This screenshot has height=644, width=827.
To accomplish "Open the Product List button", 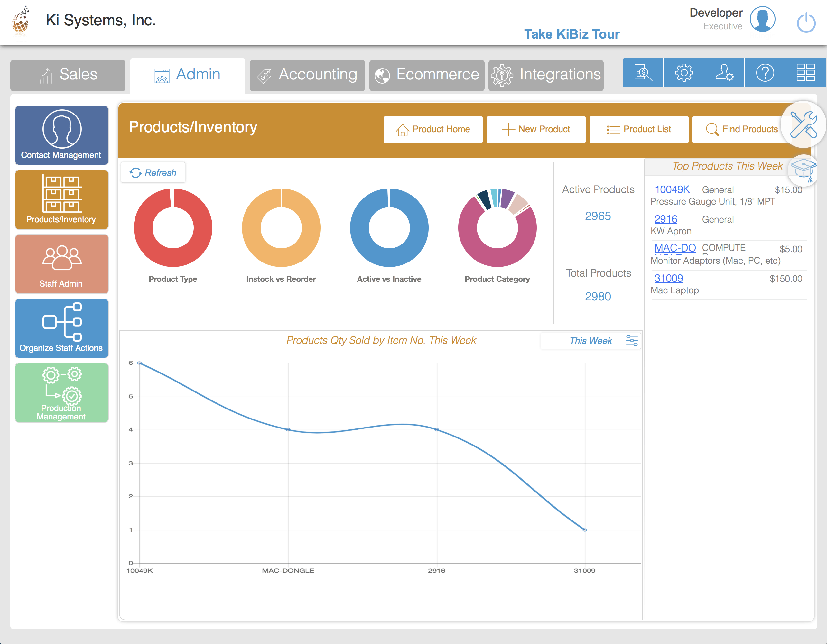I will (639, 130).
